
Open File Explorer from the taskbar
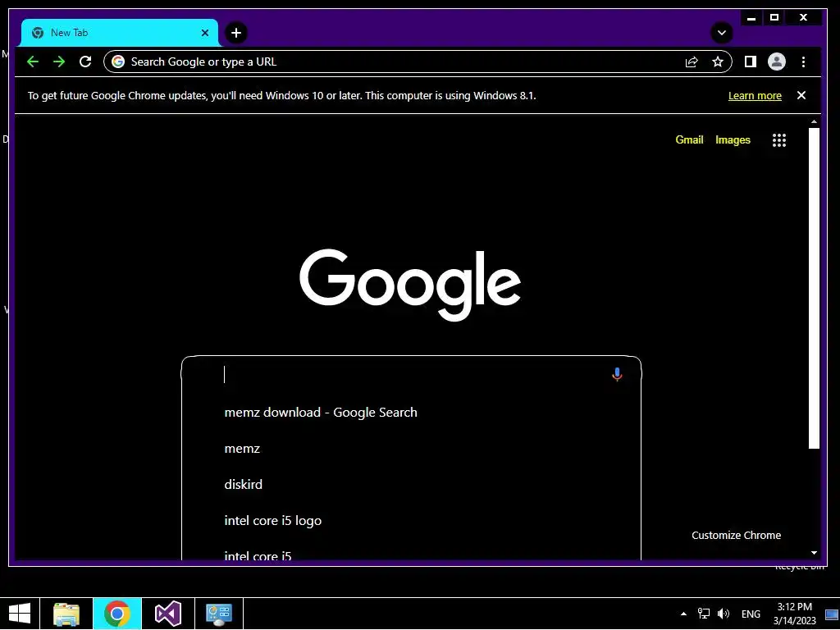66,614
